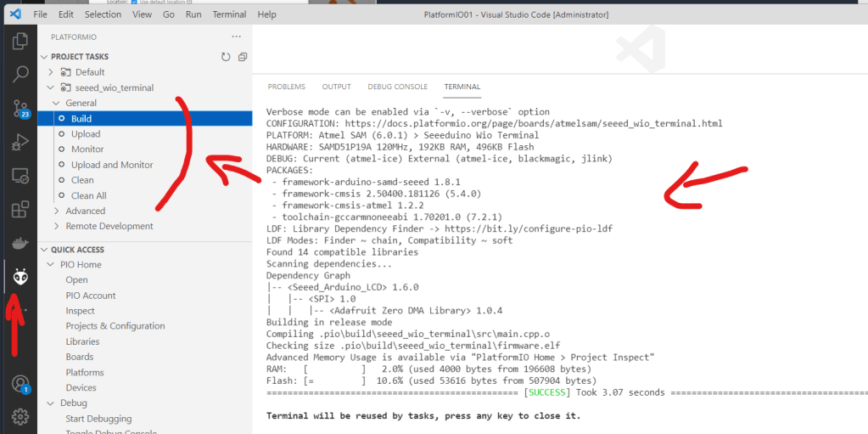This screenshot has height=434, width=868.
Task: Open the Terminal menu in menu bar
Action: tap(228, 14)
